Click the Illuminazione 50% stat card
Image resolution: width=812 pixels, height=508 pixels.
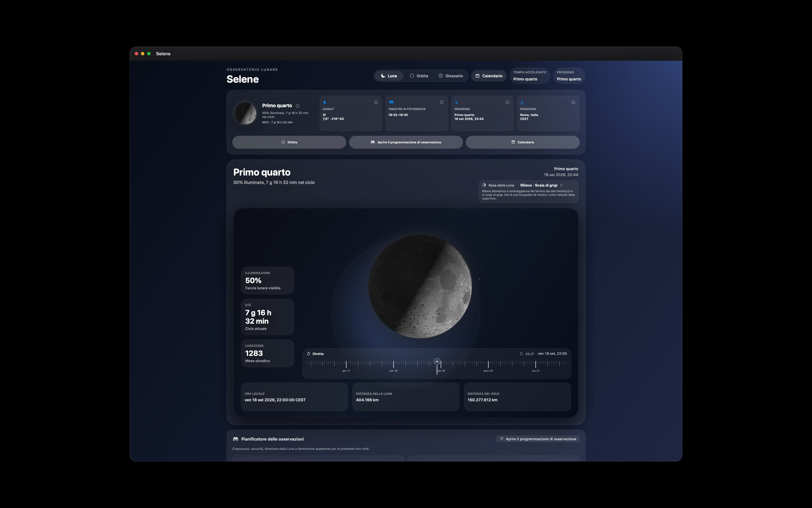tap(267, 280)
